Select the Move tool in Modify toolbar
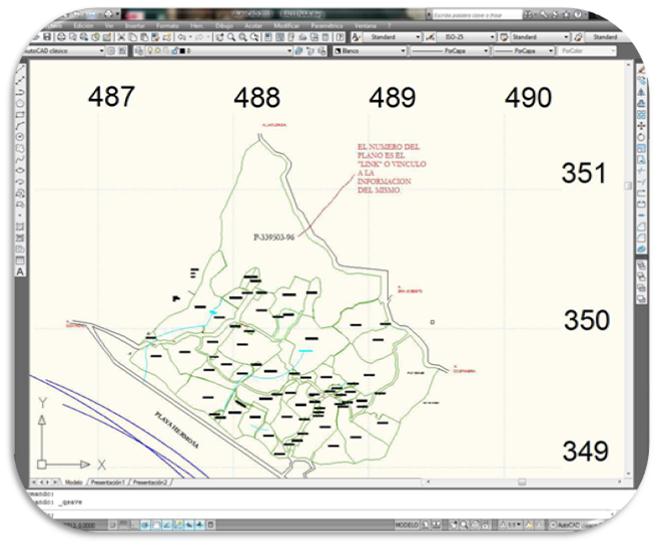This screenshot has width=663, height=545. point(641,126)
